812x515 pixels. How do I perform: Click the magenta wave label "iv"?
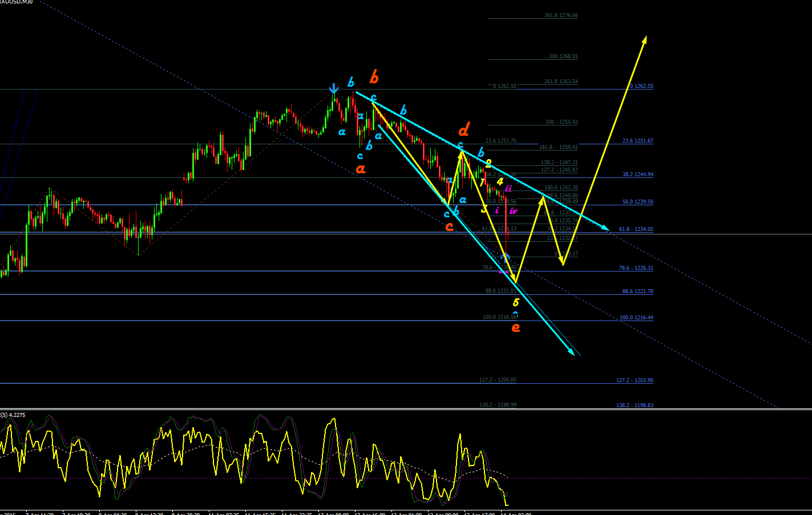click(513, 211)
